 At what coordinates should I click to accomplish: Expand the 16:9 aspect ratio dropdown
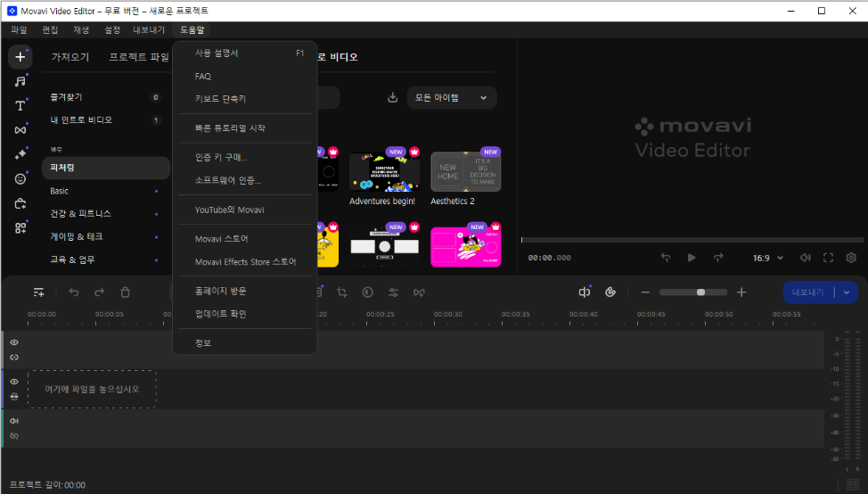(768, 258)
